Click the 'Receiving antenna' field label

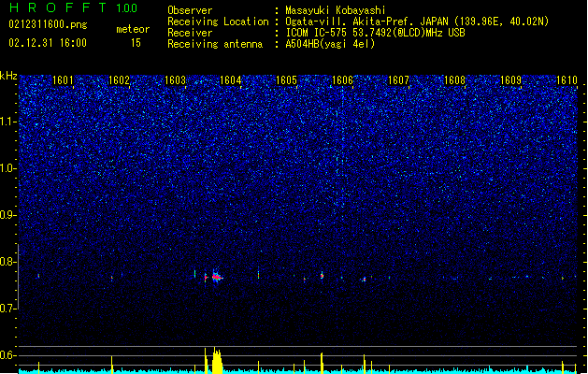[215, 44]
